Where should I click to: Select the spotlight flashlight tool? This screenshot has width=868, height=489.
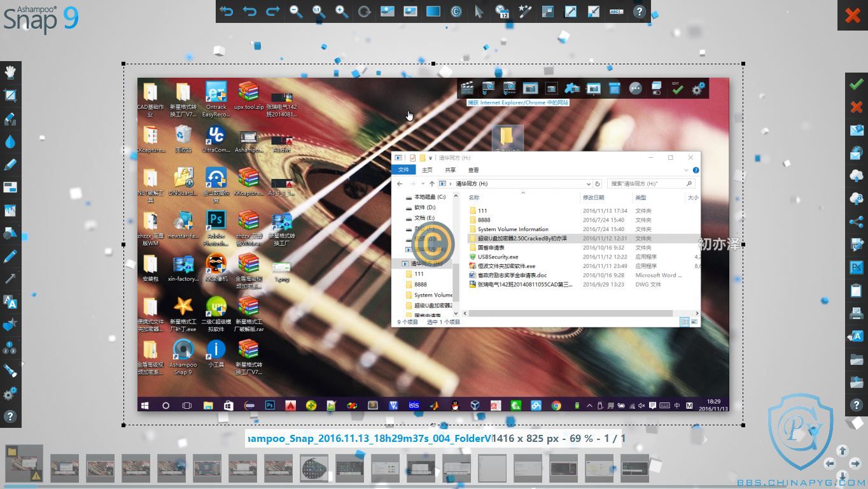click(x=10, y=371)
